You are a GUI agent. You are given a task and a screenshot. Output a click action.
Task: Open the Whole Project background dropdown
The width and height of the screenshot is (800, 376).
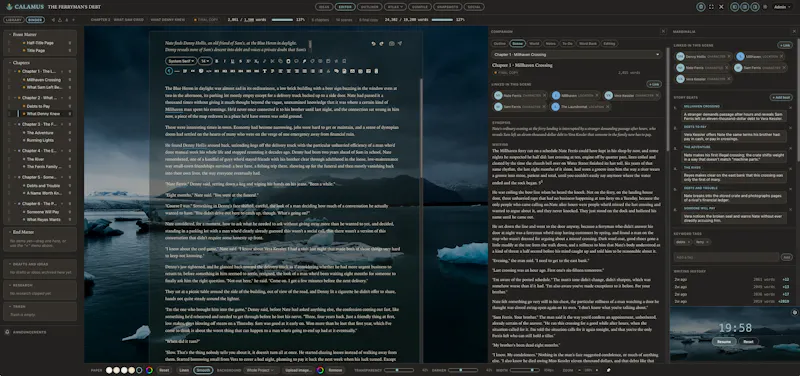(260, 370)
